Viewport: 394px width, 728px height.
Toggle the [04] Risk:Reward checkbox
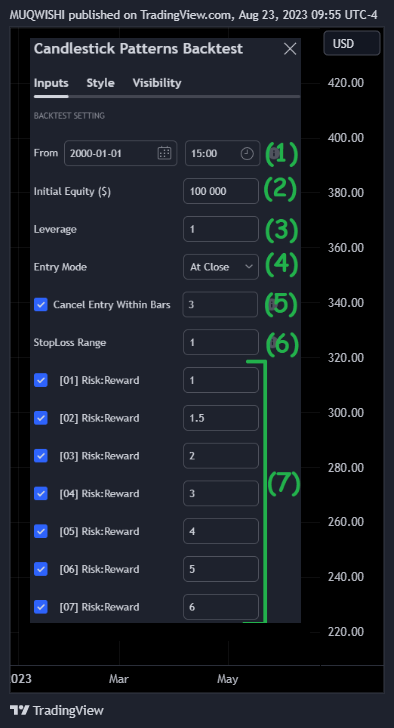[41, 494]
